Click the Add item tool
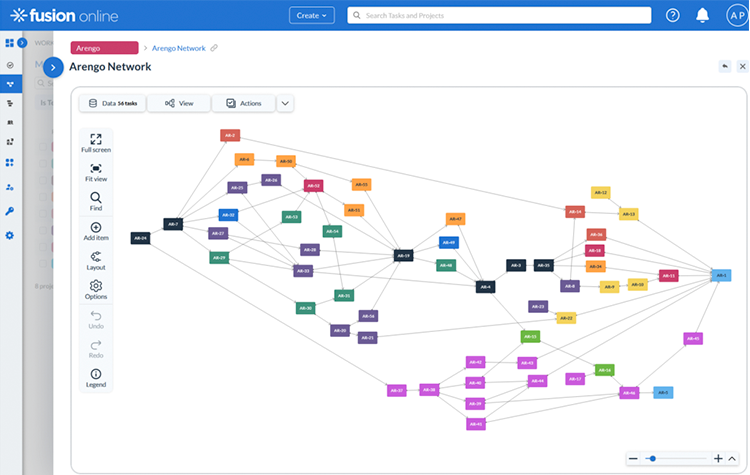 (x=96, y=231)
